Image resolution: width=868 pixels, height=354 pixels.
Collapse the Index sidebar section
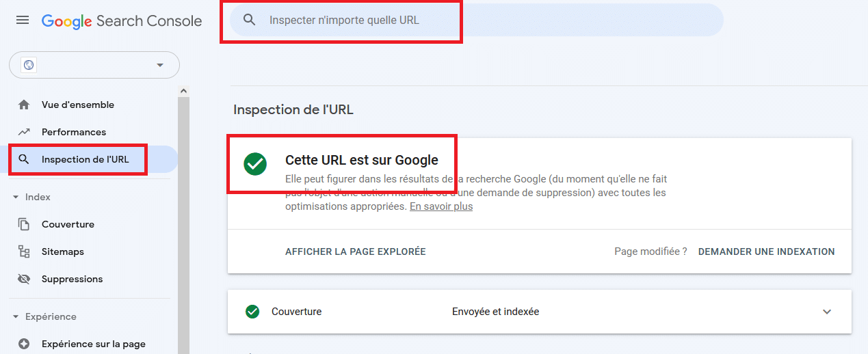pos(16,197)
